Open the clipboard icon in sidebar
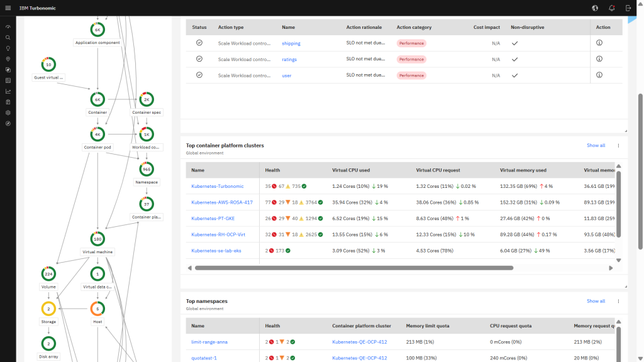This screenshot has height=362, width=644. point(8,102)
